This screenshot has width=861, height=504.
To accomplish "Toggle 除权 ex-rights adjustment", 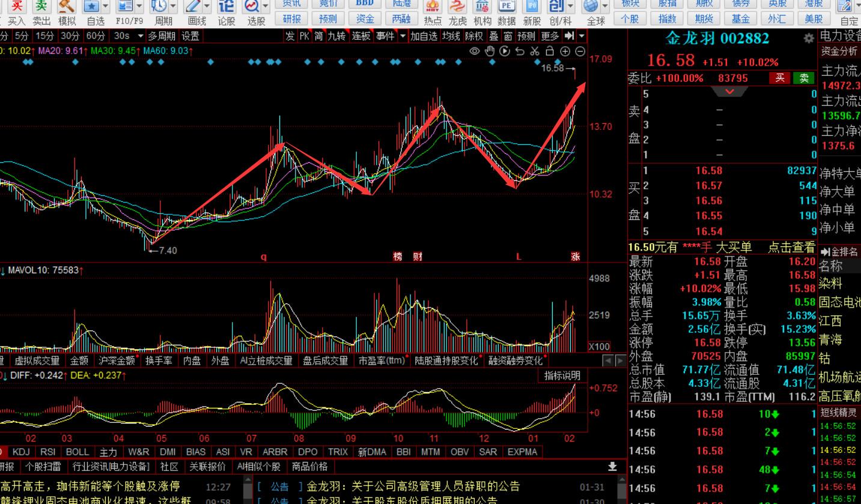I will point(475,36).
